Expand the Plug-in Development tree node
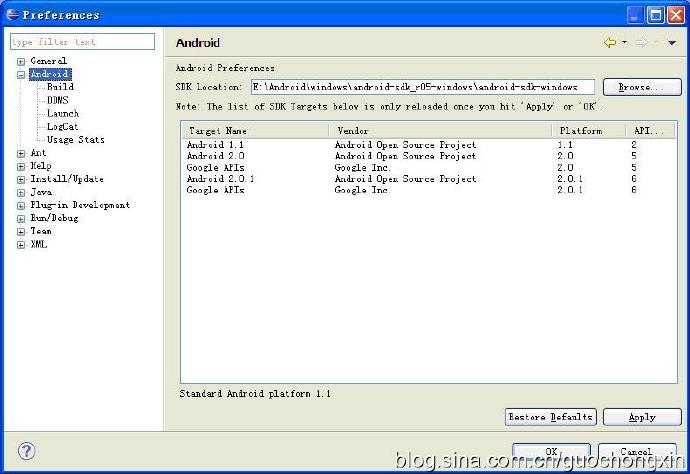This screenshot has height=474, width=690. tap(21, 206)
